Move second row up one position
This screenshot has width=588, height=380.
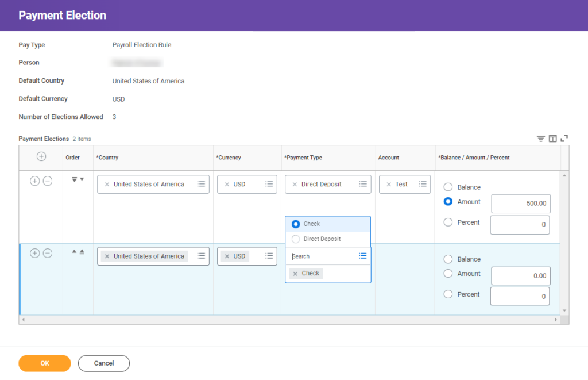pyautogui.click(x=74, y=252)
